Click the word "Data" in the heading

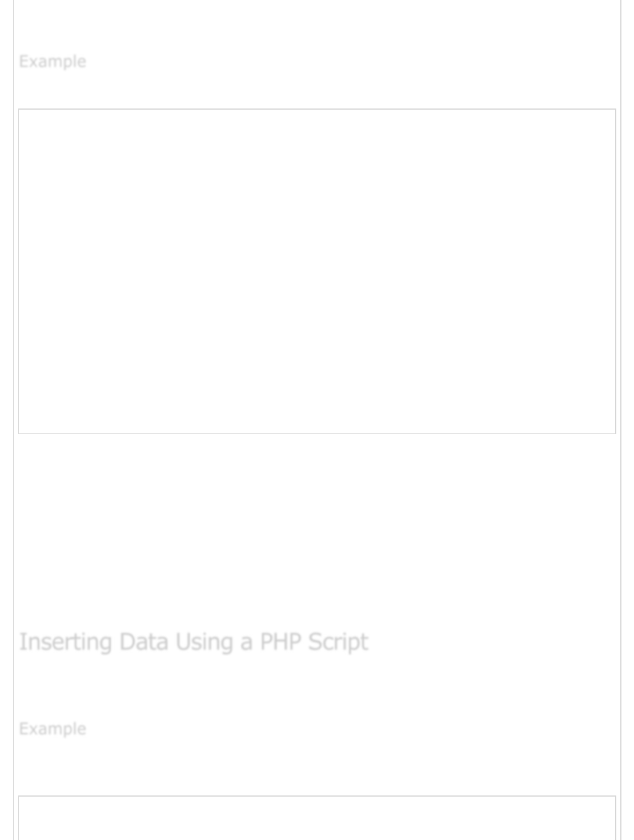(143, 642)
